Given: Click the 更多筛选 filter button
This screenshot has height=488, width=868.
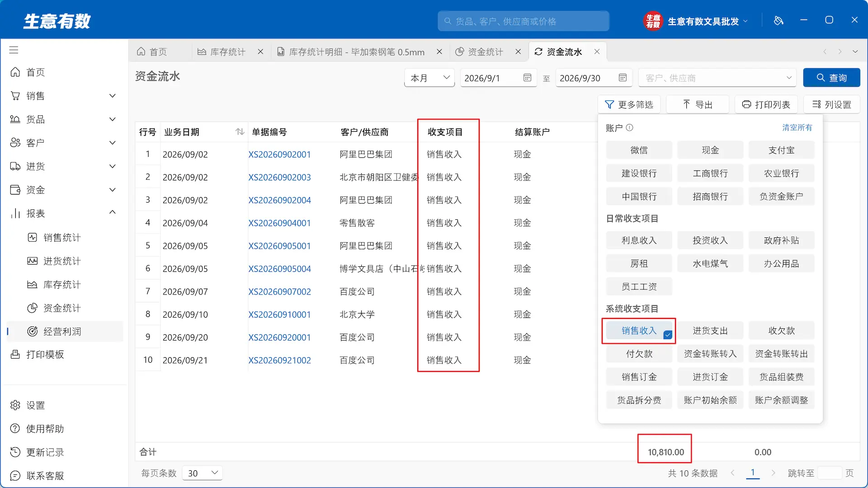Looking at the screenshot, I should 629,104.
